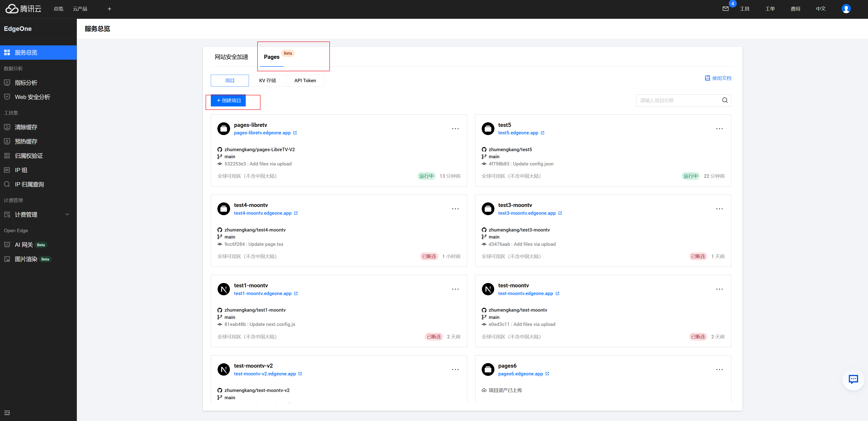Open 归属权验证 in the sidebar

[38, 156]
